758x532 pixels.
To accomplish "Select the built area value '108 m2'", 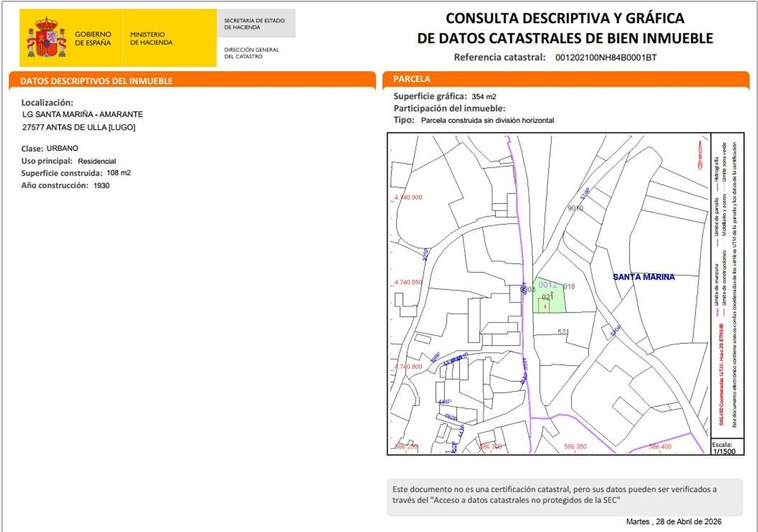I will [119, 173].
